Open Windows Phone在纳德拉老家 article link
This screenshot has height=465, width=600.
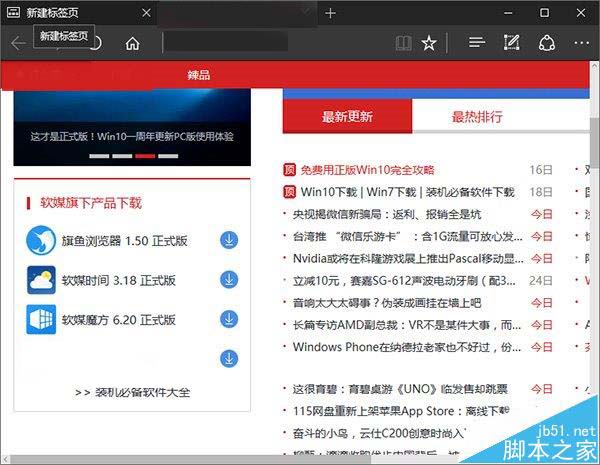[407, 347]
